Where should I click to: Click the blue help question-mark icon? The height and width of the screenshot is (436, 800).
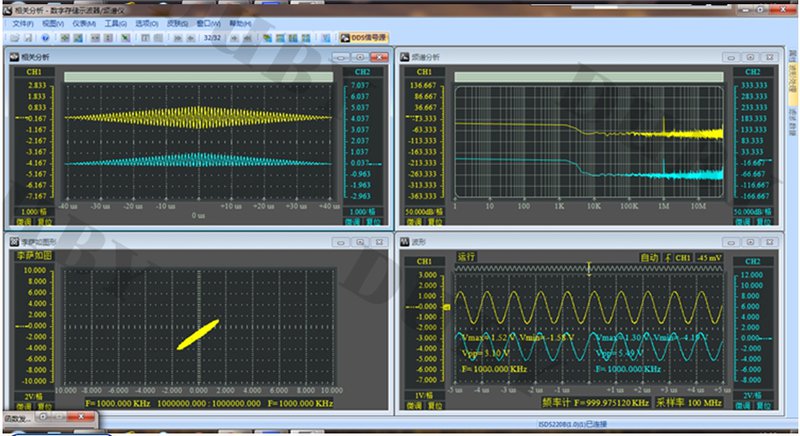tap(45, 38)
